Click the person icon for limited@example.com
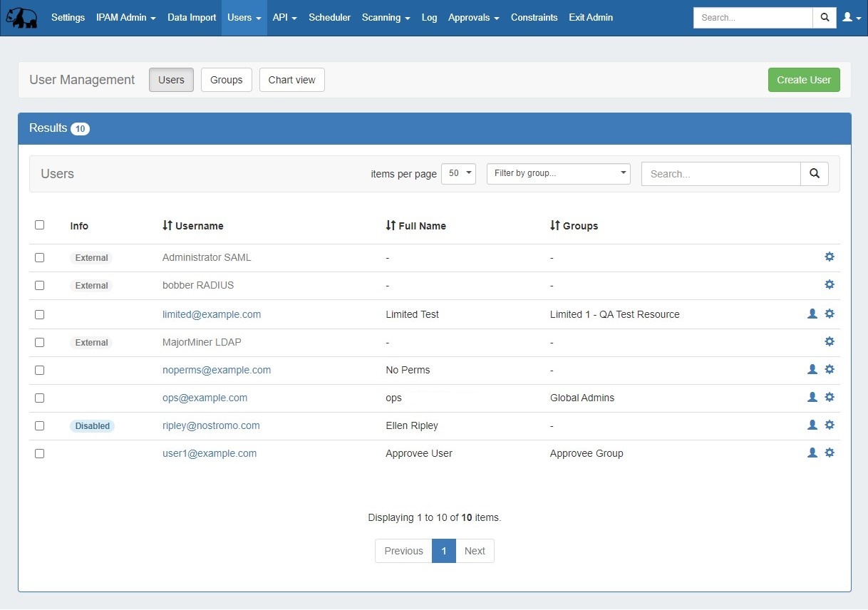 [x=812, y=314]
